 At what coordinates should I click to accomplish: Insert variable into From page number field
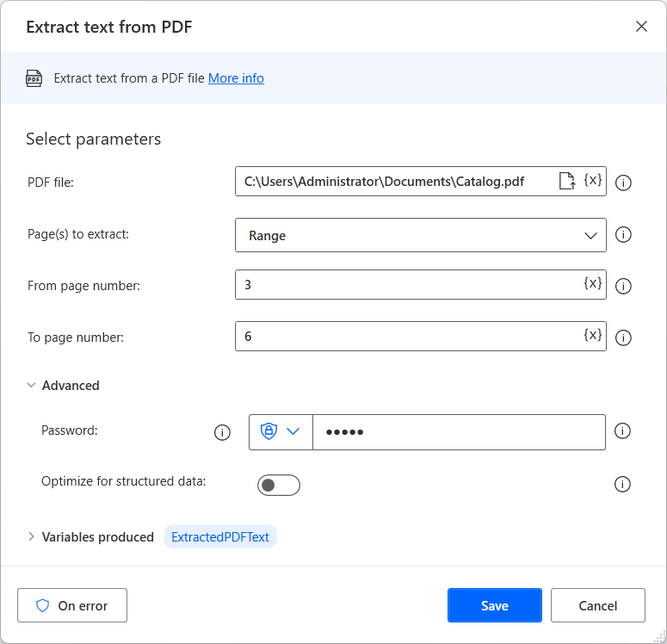pos(593,283)
